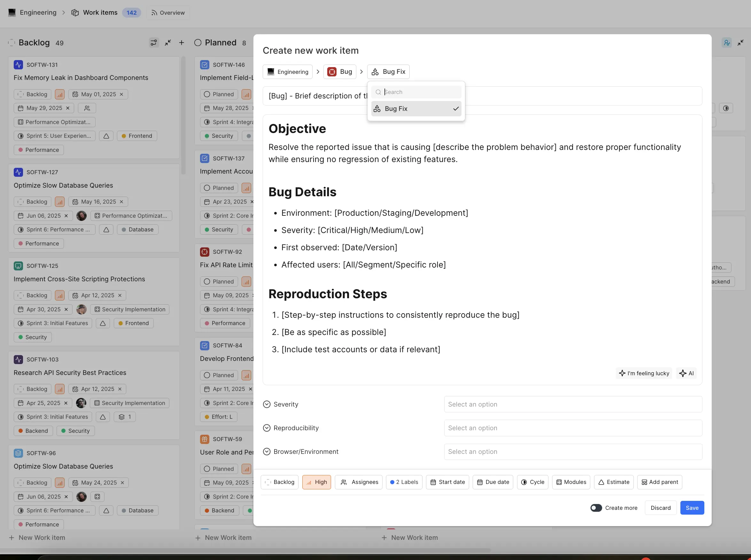This screenshot has width=751, height=560.
Task: Open the Browser/Environment select dropdown
Action: point(573,452)
